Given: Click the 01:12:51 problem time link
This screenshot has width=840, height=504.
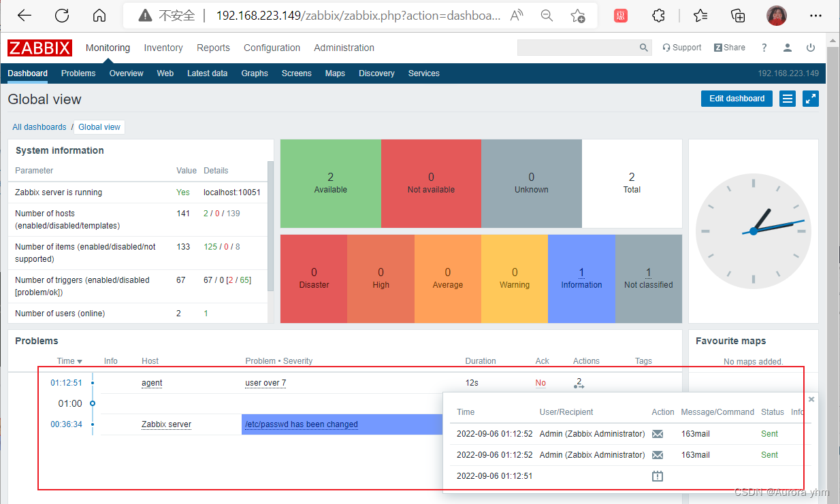Looking at the screenshot, I should click(66, 383).
